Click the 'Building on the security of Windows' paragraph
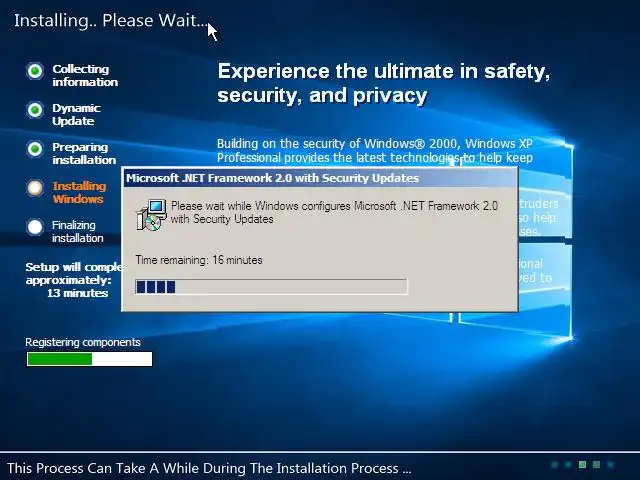The height and width of the screenshot is (480, 640). pos(375,151)
